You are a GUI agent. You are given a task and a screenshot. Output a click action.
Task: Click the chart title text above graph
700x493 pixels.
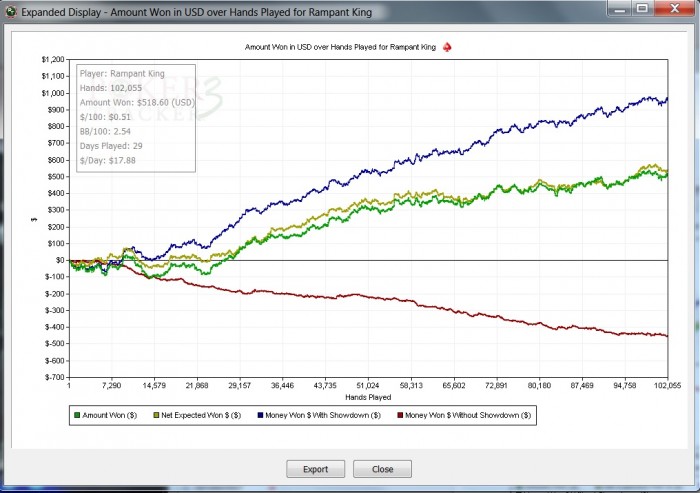coord(340,47)
